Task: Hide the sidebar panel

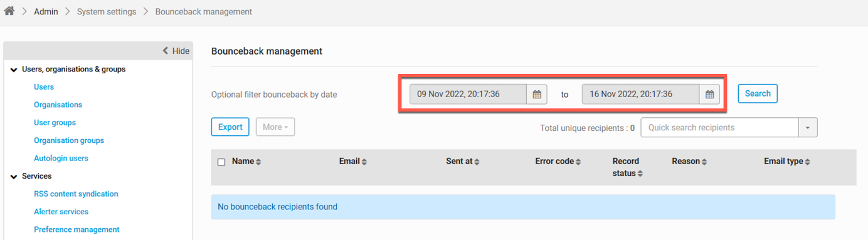Action: point(176,51)
